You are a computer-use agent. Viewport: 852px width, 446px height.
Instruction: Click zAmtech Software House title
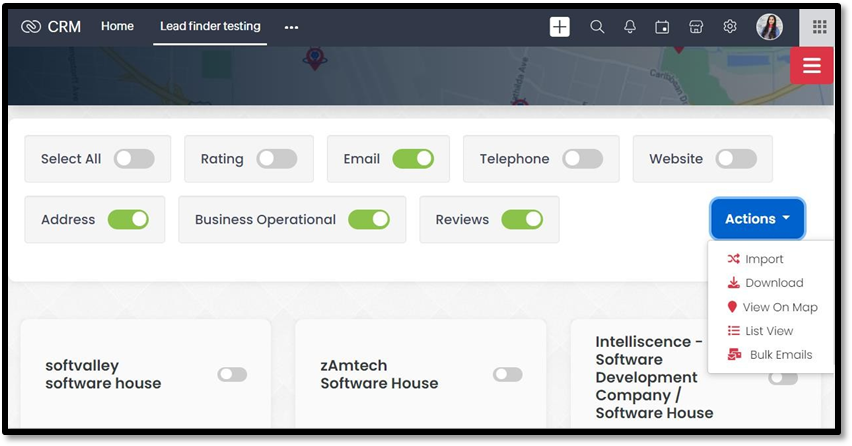(379, 374)
